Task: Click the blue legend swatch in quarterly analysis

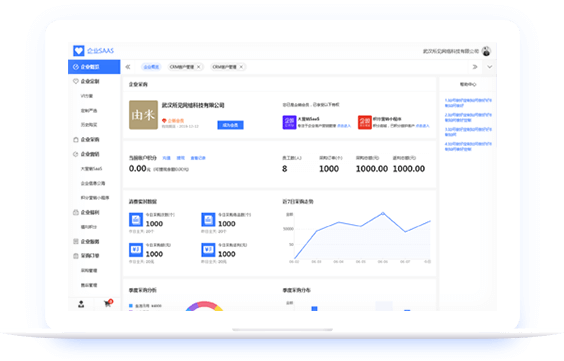Action: coord(131,306)
